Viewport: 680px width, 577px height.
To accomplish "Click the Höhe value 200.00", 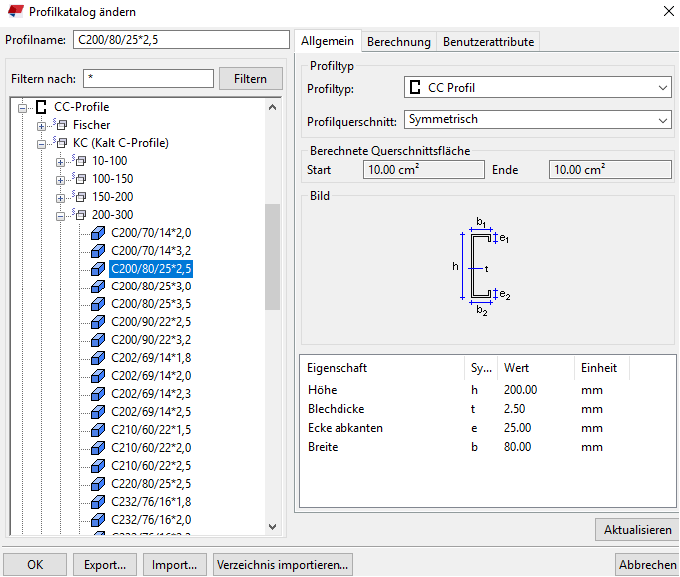I will tap(520, 390).
